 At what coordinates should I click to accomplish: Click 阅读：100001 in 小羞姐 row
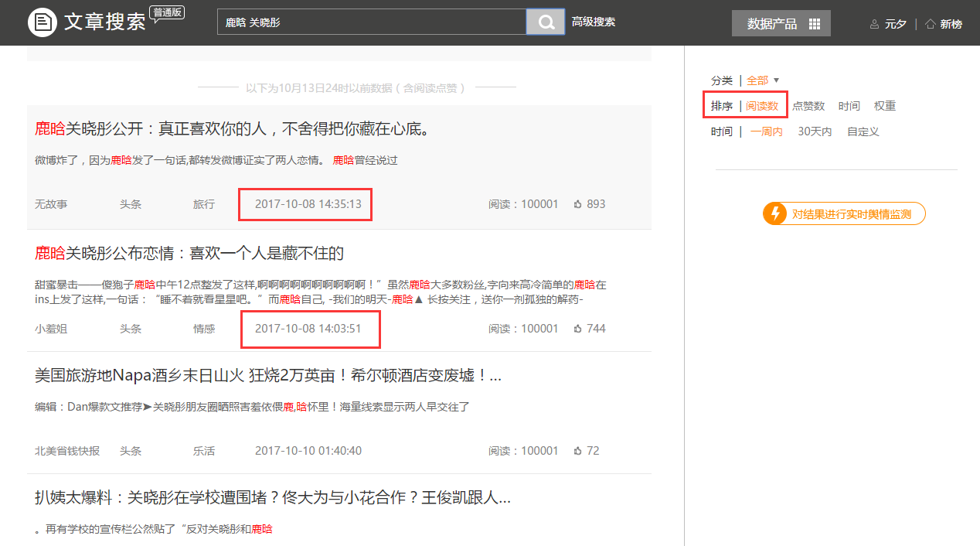tap(523, 329)
